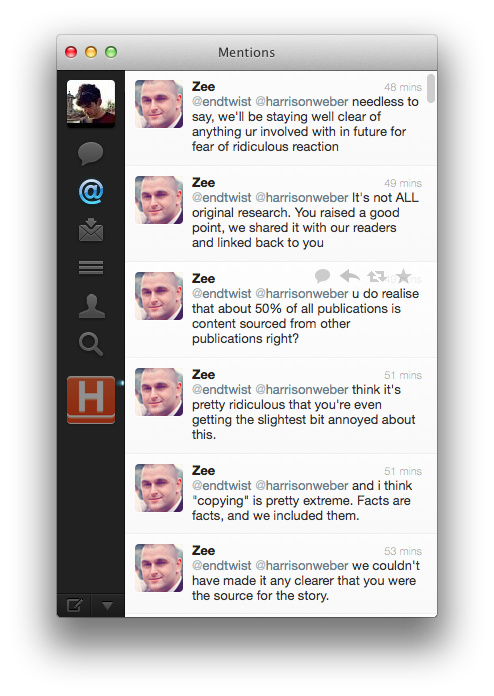Select the Mentions @ icon in sidebar
This screenshot has width=494, height=696.
pyautogui.click(x=91, y=192)
